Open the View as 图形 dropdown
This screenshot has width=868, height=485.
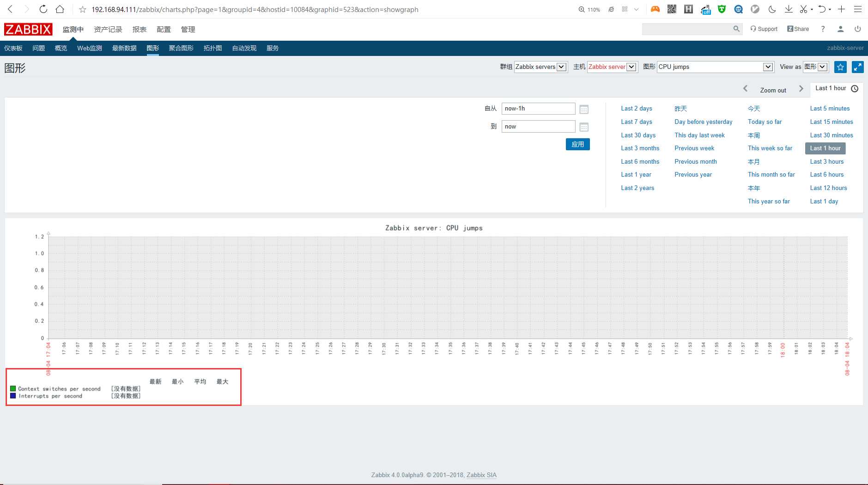point(816,67)
